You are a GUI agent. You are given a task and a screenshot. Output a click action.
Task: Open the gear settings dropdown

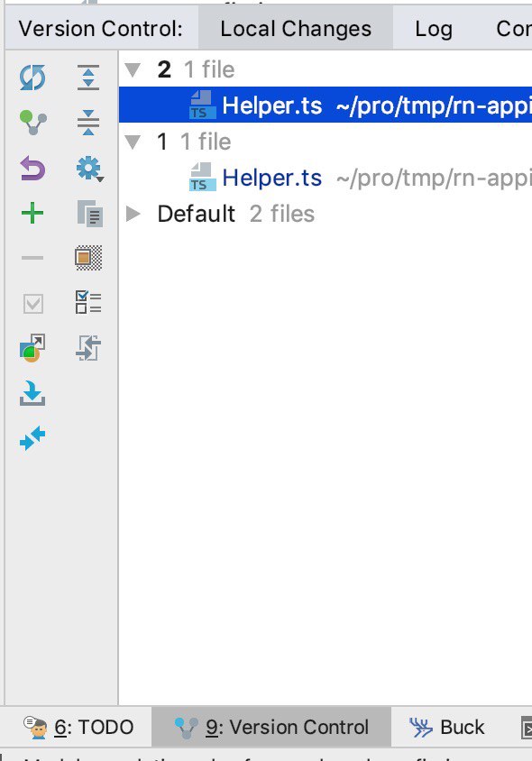[x=90, y=169]
